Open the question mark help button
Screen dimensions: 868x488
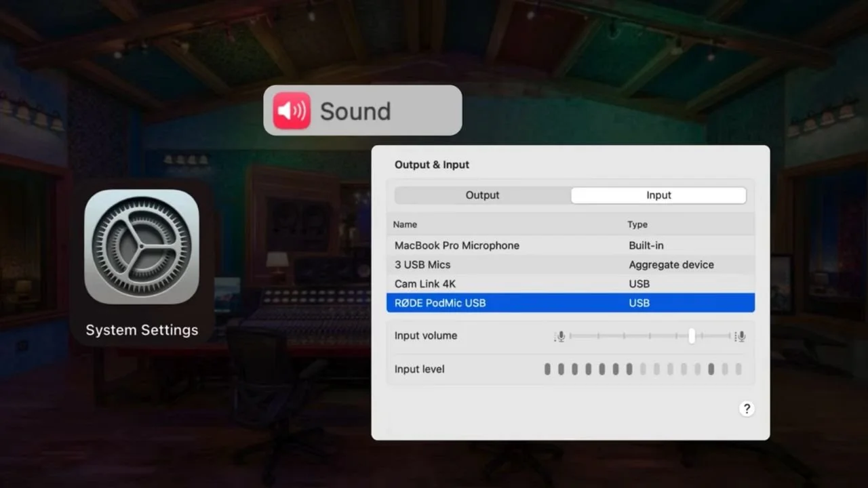pos(747,409)
